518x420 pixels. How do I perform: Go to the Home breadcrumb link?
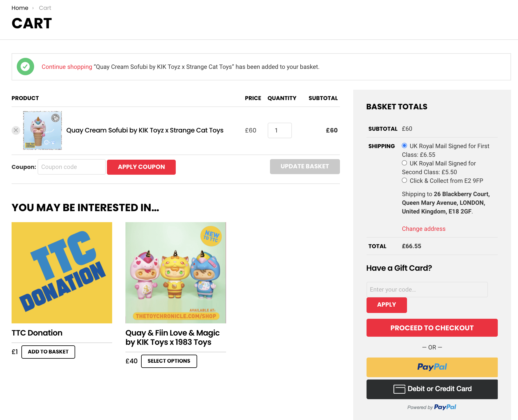[20, 8]
